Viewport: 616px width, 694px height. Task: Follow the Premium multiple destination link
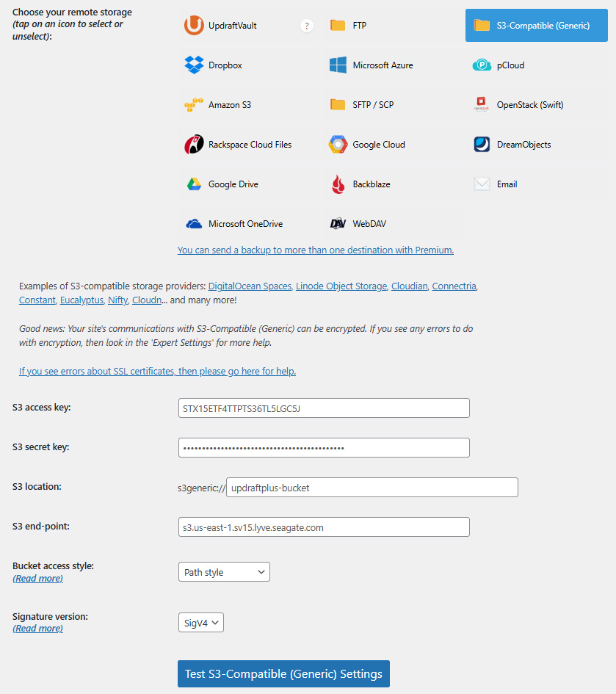(x=315, y=250)
